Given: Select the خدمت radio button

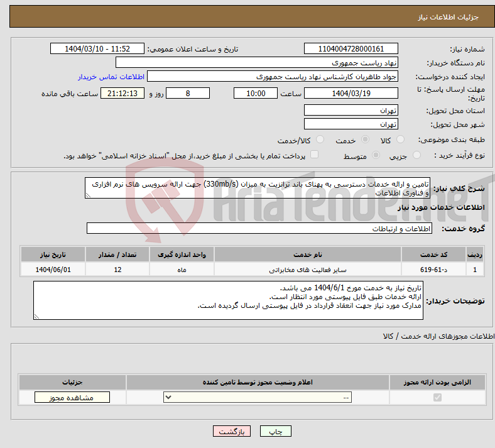Looking at the screenshot, I should tap(365, 139).
